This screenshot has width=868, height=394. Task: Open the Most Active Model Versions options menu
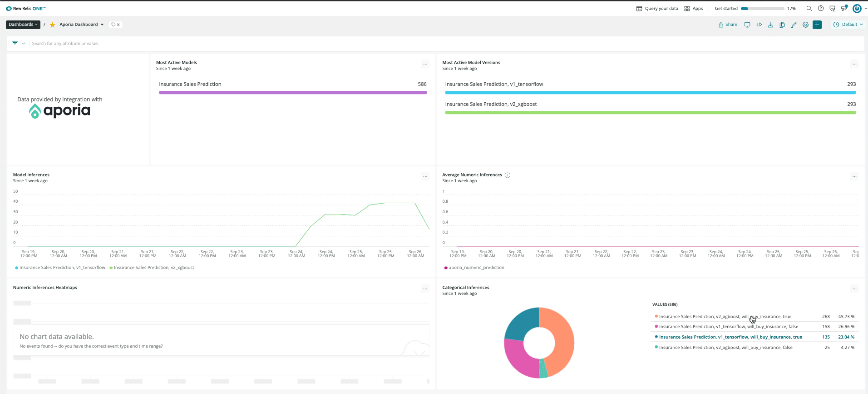point(854,64)
